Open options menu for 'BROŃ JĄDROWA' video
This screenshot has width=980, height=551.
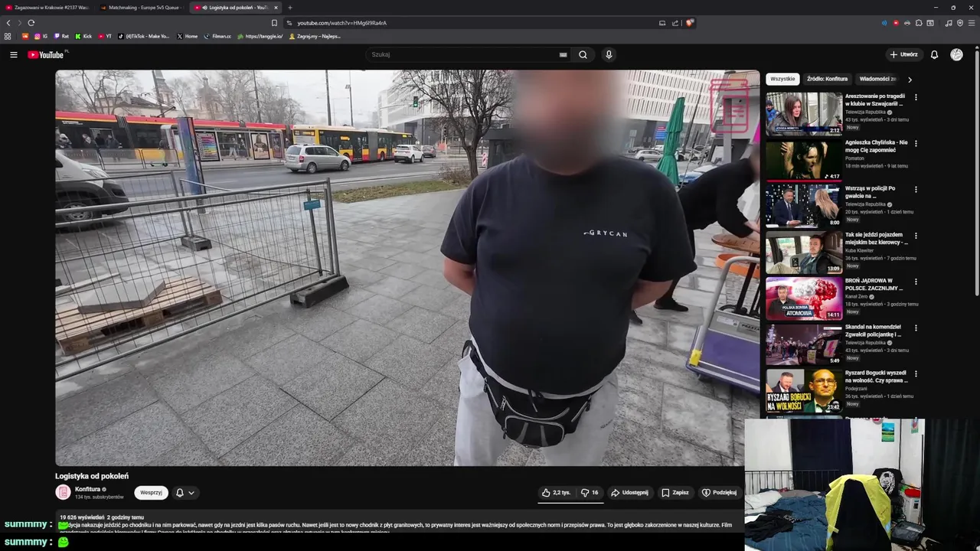(916, 282)
